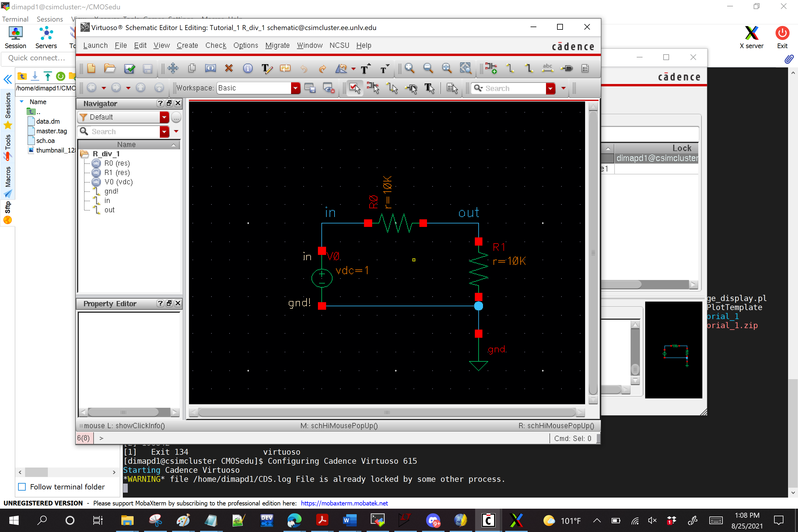Open the Edit Object Properties icon
This screenshot has width=798, height=532.
point(248,69)
